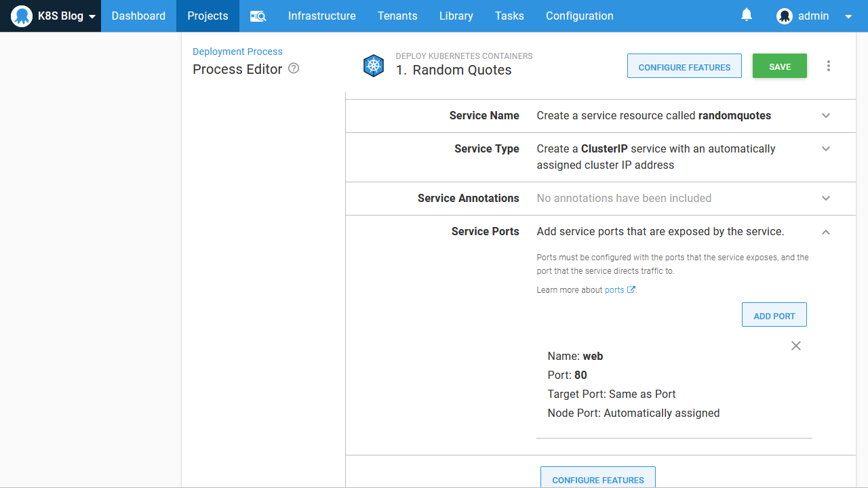Expand the Service Type section

[826, 148]
